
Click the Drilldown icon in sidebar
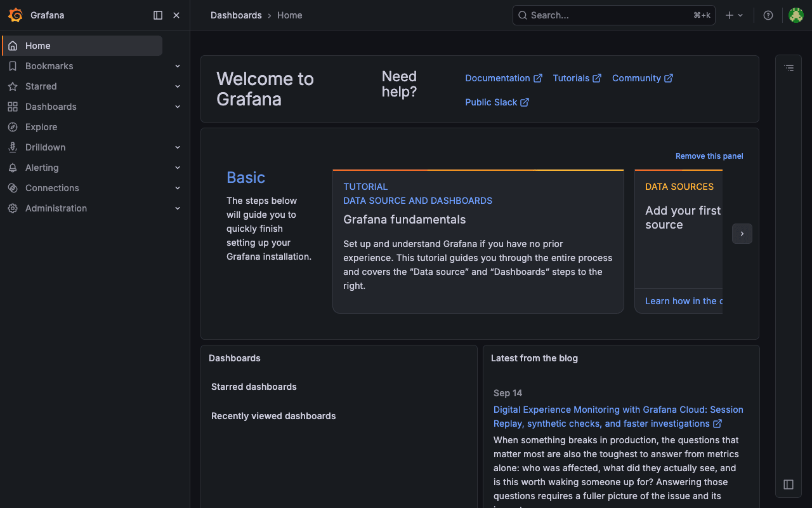pos(13,147)
